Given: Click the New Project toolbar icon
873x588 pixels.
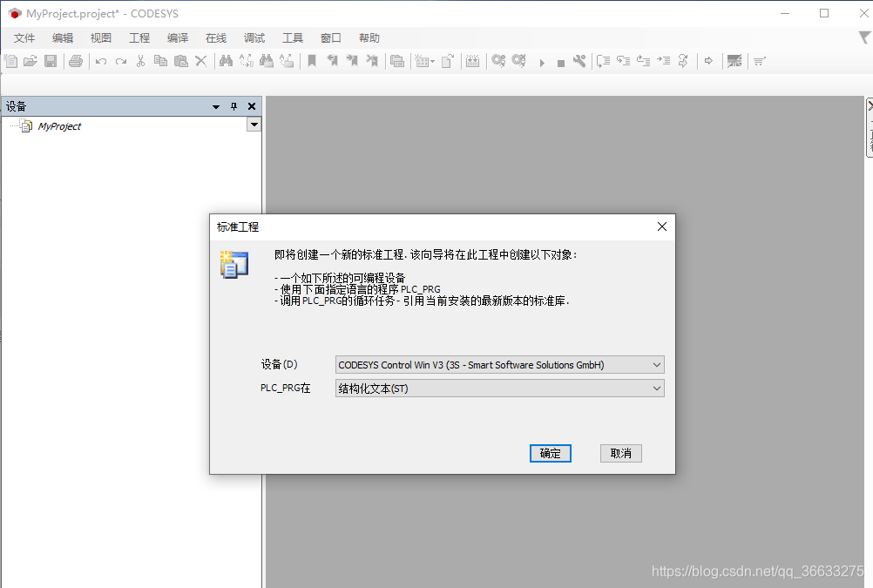Looking at the screenshot, I should click(x=10, y=61).
